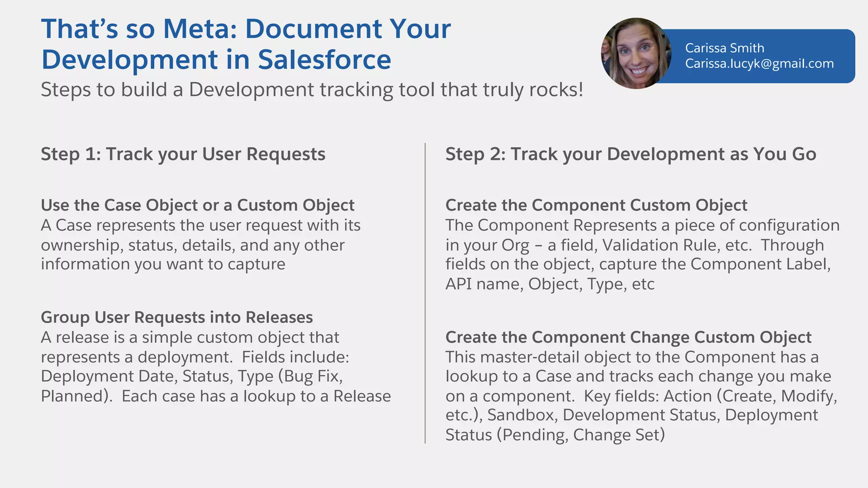
Task: Click 'information you want to capture' line
Action: pyautogui.click(x=163, y=264)
